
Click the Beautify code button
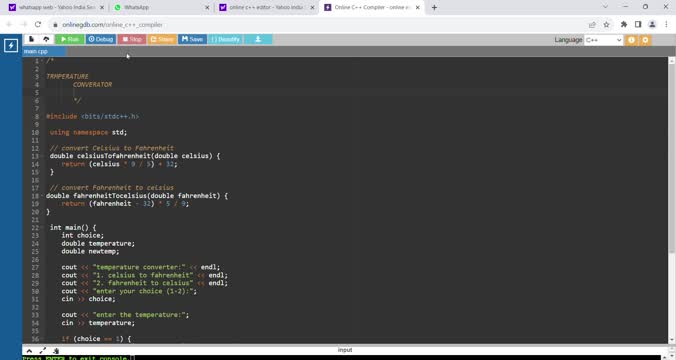click(225, 39)
